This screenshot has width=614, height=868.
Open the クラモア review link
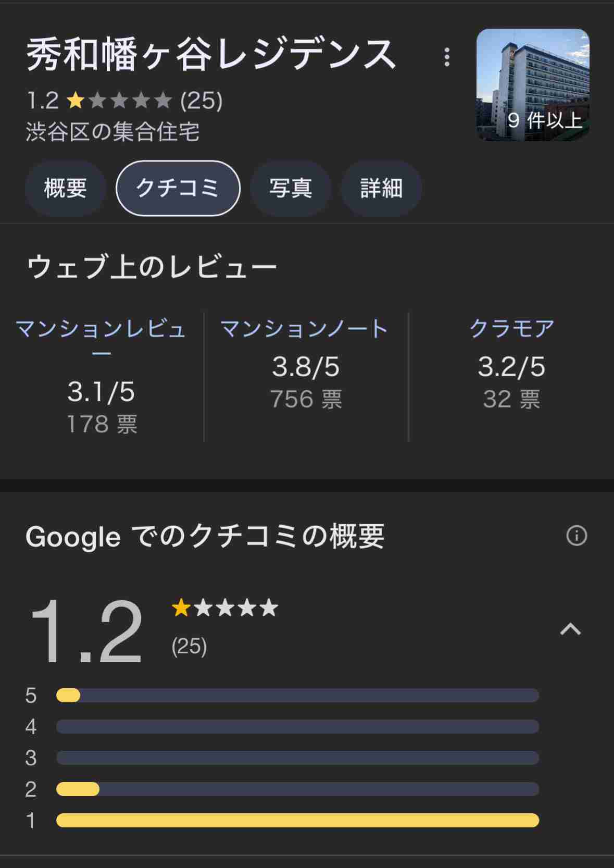tap(511, 329)
